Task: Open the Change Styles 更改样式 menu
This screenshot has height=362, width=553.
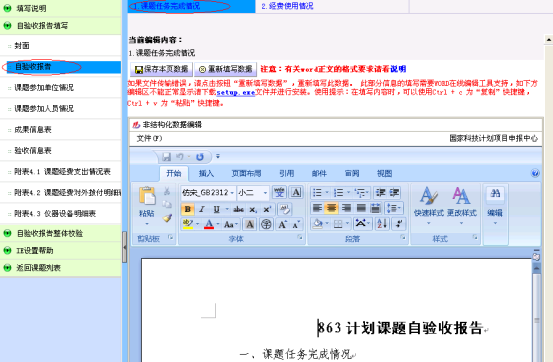Action: coord(461,205)
